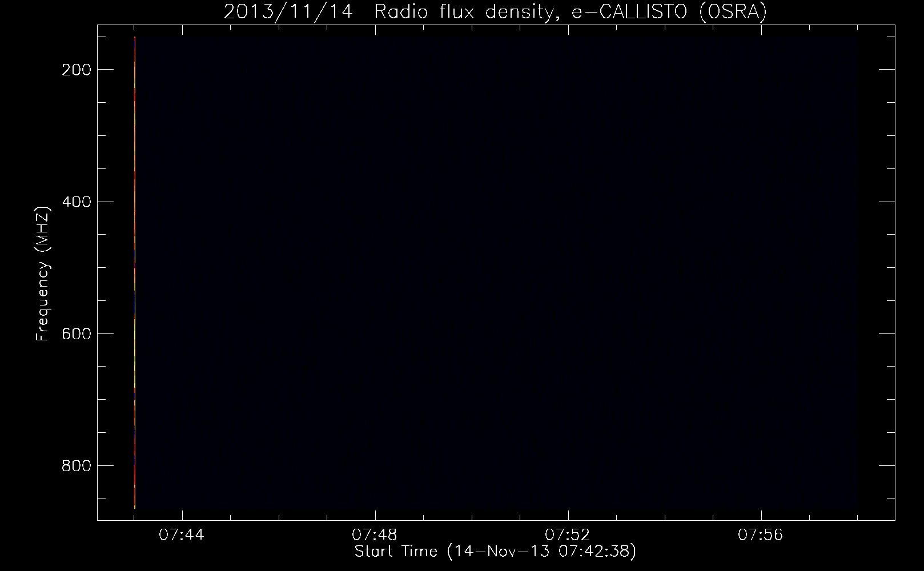Click the plot title '2013/11/14 Radio flux density'
924x571 pixels.
pyautogui.click(x=391, y=12)
